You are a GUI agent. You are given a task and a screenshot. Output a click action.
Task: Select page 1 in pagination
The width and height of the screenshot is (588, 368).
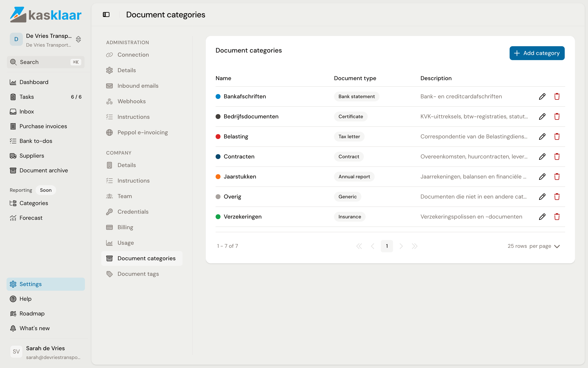coord(387,246)
